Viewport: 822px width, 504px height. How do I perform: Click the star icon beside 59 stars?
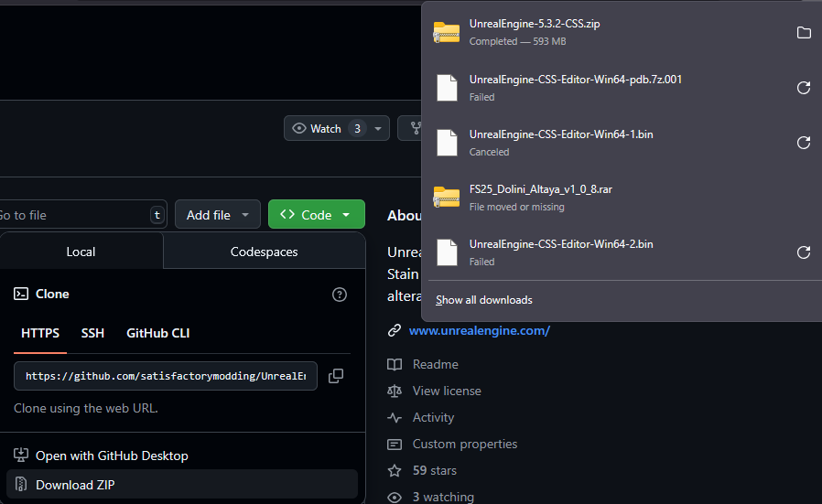395,470
